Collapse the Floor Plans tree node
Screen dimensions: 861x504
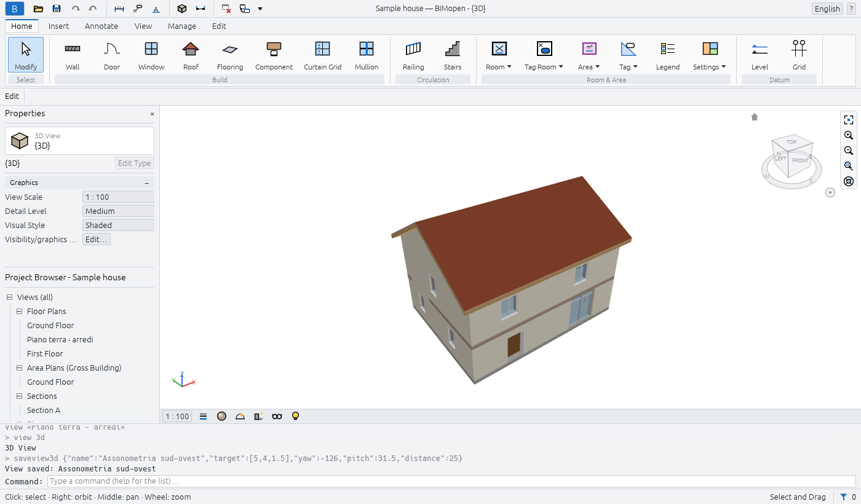[20, 312]
